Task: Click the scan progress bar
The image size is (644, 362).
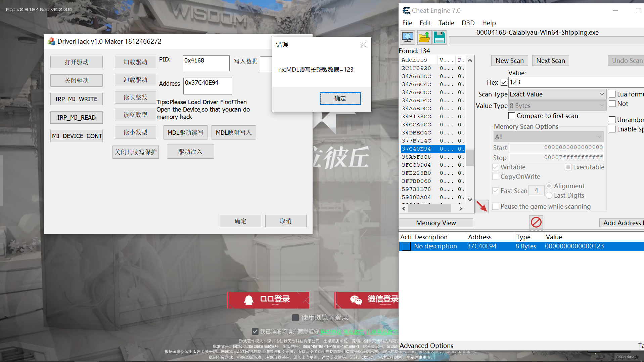Action: [x=546, y=40]
